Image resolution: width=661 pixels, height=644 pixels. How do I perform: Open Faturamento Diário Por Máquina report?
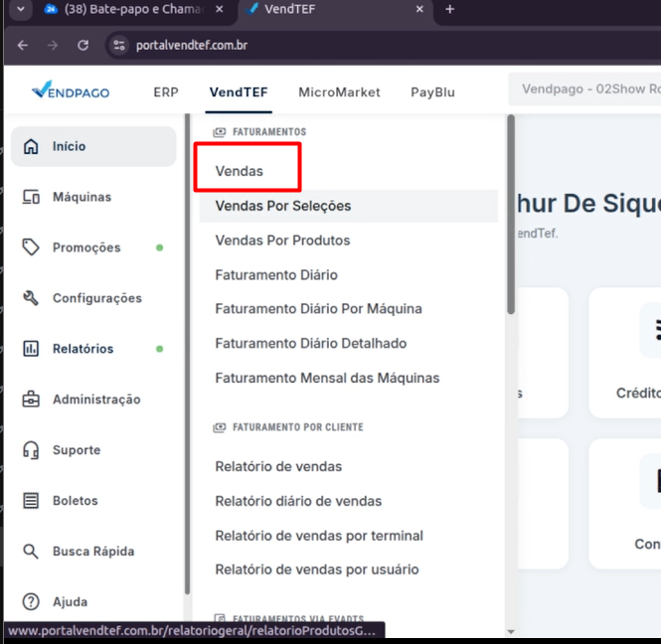(318, 308)
